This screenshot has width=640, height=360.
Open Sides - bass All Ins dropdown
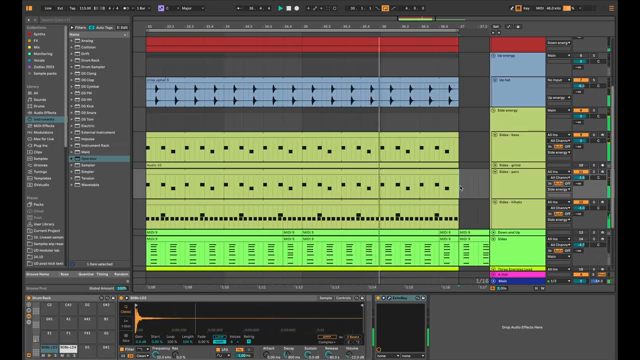tap(559, 135)
